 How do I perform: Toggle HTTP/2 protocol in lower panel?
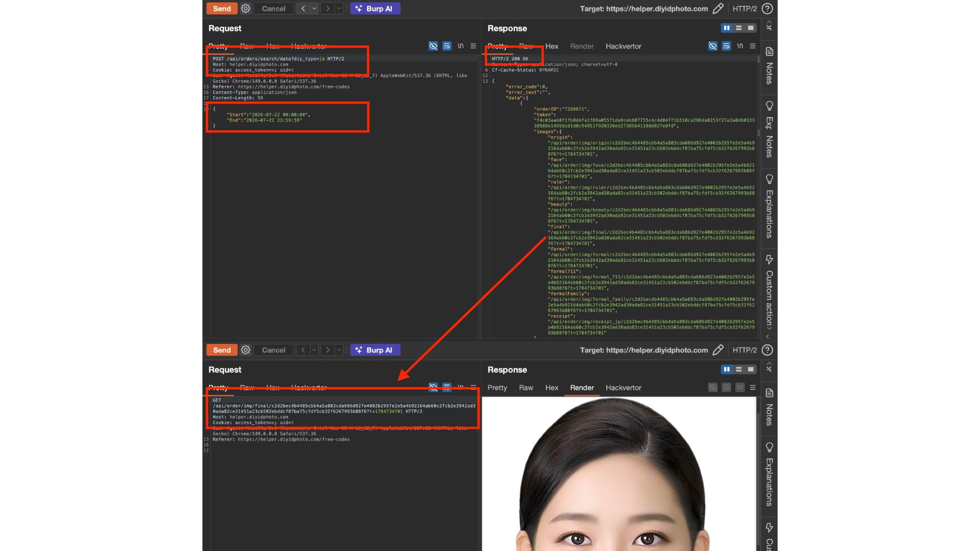coord(745,350)
